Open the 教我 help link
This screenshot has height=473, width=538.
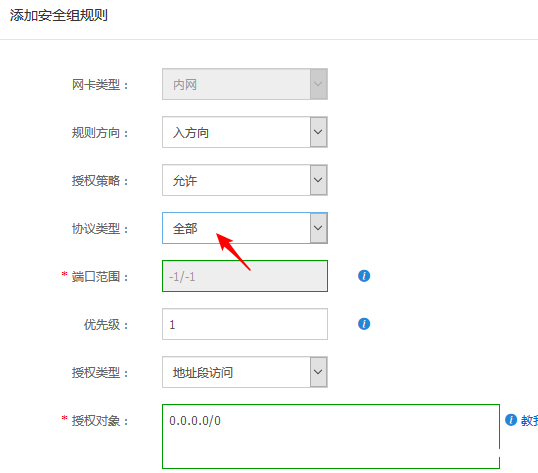coord(529,421)
